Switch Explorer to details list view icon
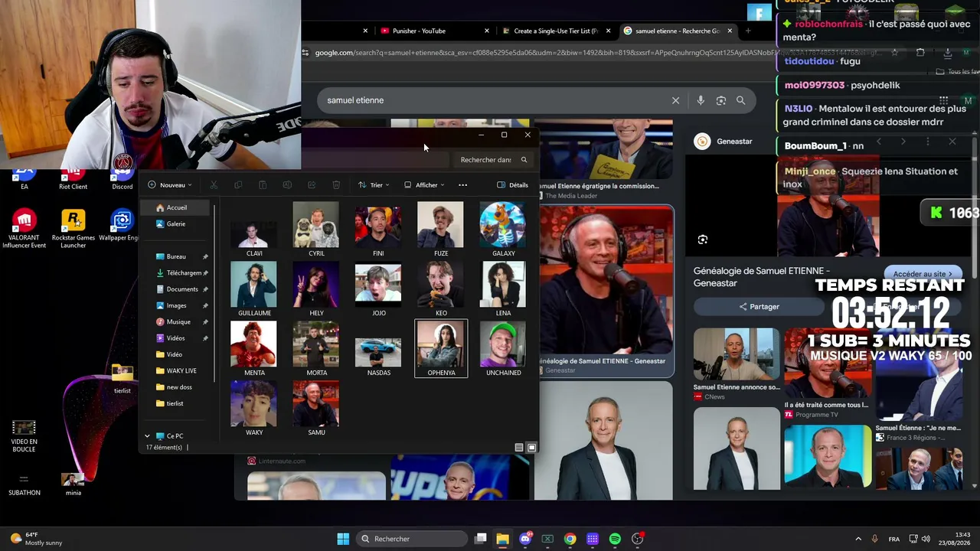Viewport: 980px width, 551px height. pos(519,448)
